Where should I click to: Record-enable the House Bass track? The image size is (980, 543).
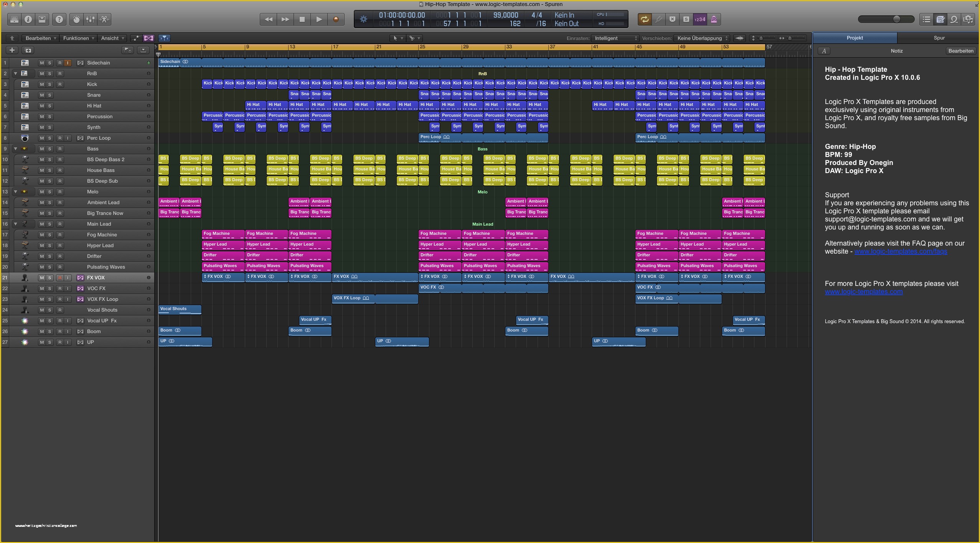(x=60, y=170)
